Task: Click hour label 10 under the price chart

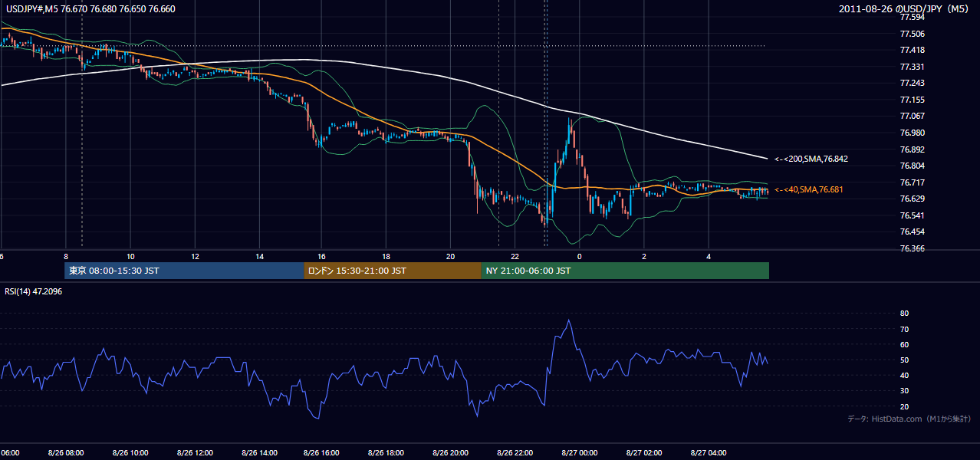Action: tap(130, 256)
